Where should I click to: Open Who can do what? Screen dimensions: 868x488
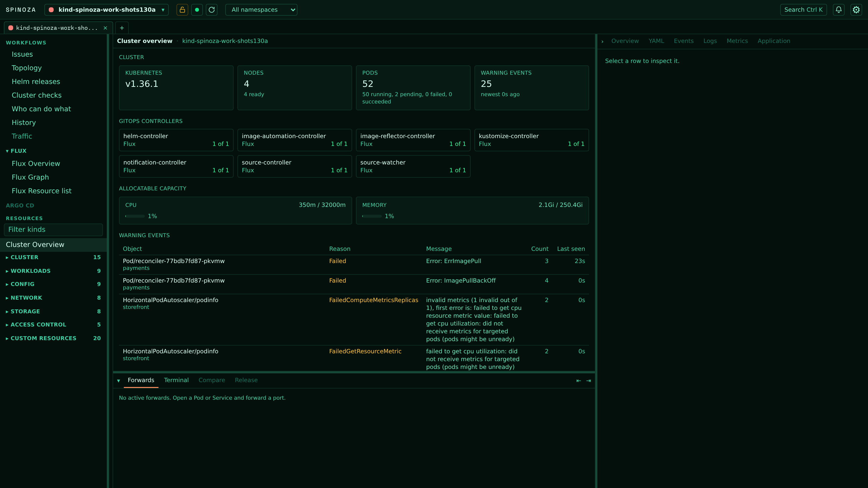click(41, 109)
